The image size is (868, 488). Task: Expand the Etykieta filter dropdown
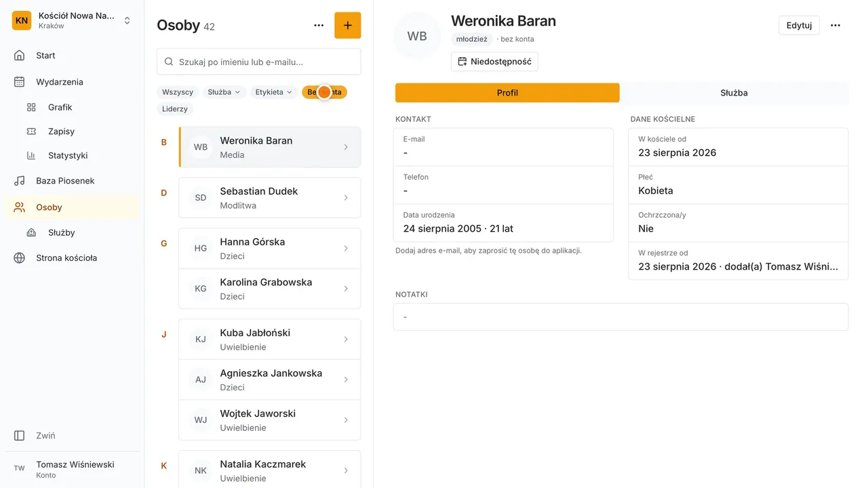tap(274, 92)
